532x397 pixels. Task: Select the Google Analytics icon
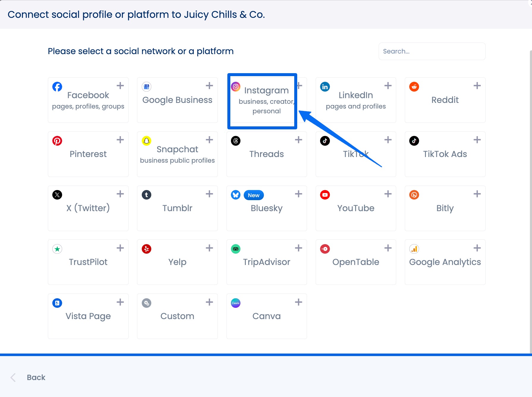pos(414,249)
